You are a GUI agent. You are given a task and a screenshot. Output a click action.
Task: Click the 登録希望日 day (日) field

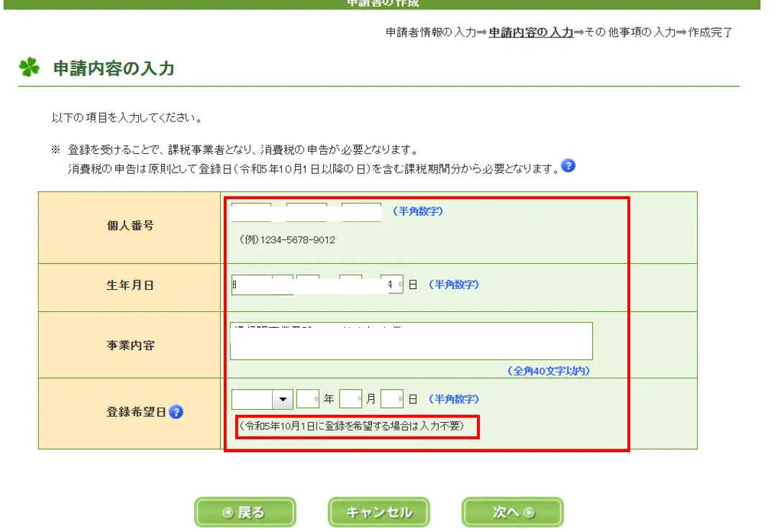[x=391, y=399]
